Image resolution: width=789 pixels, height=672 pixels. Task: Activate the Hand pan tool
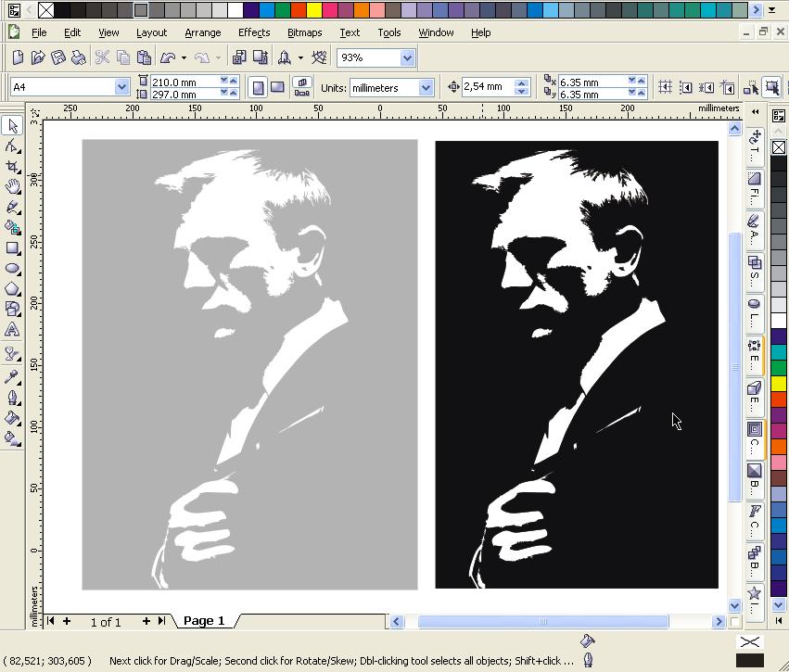pyautogui.click(x=12, y=186)
